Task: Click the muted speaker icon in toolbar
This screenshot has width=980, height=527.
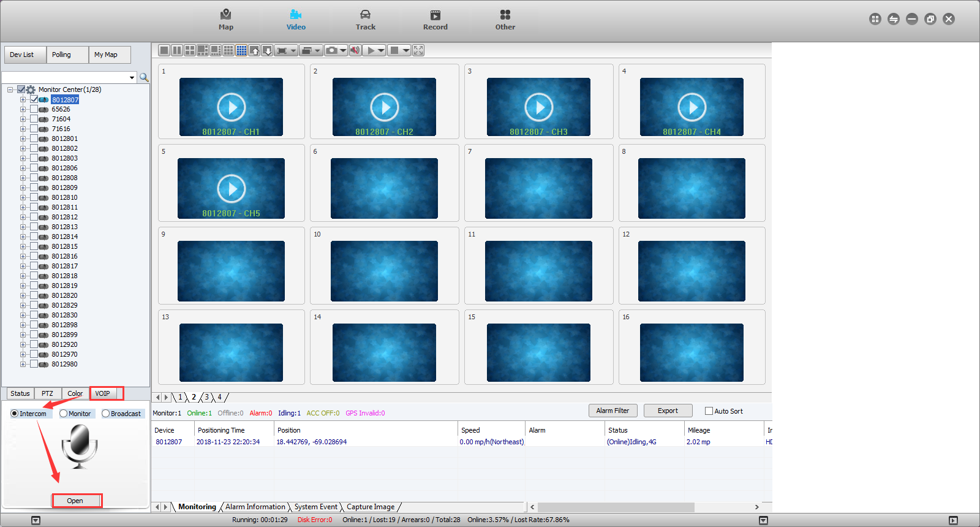Action: coord(355,50)
